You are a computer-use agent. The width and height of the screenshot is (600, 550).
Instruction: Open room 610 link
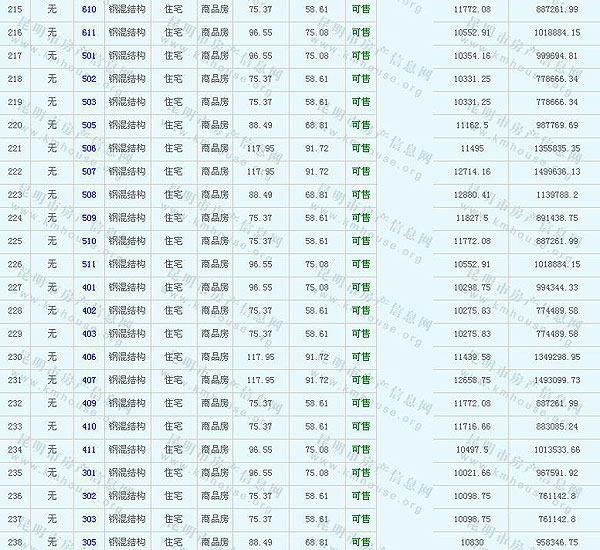point(89,9)
